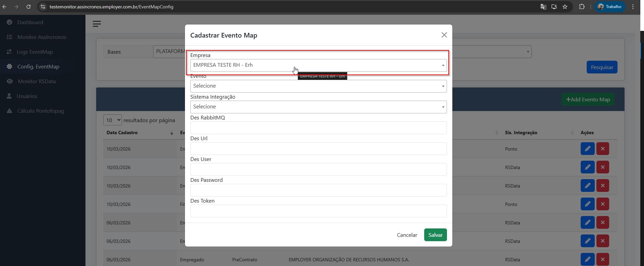The image size is (644, 266).
Task: Click the hamburger menu icon
Action: click(x=97, y=24)
